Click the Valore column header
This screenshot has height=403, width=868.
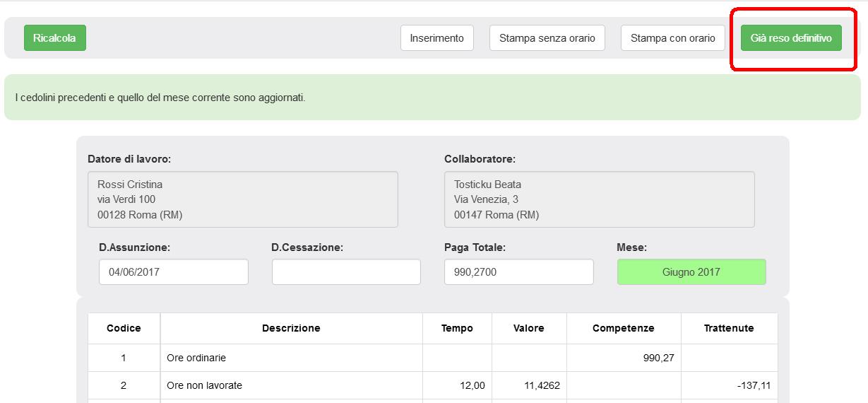pyautogui.click(x=528, y=328)
